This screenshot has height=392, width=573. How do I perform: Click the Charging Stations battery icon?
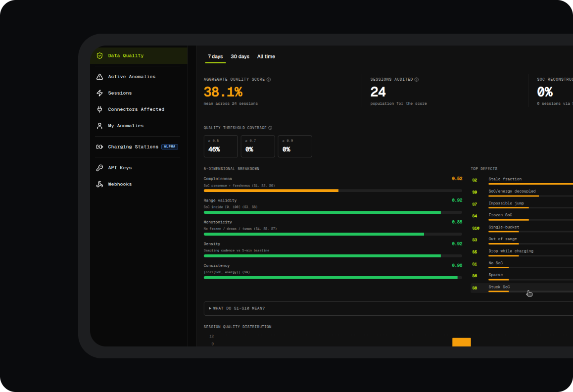99,147
